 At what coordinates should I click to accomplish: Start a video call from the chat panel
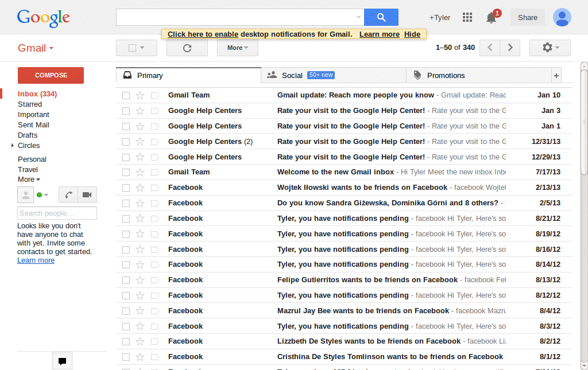(x=87, y=194)
